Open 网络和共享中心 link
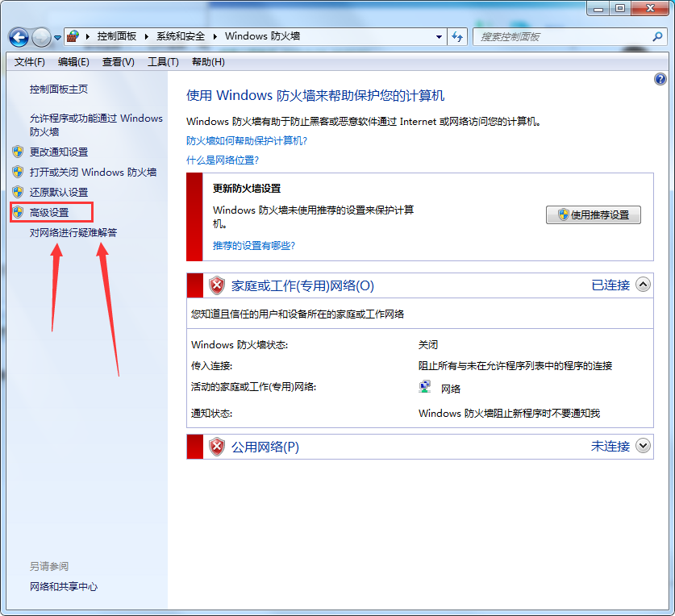 (x=64, y=587)
